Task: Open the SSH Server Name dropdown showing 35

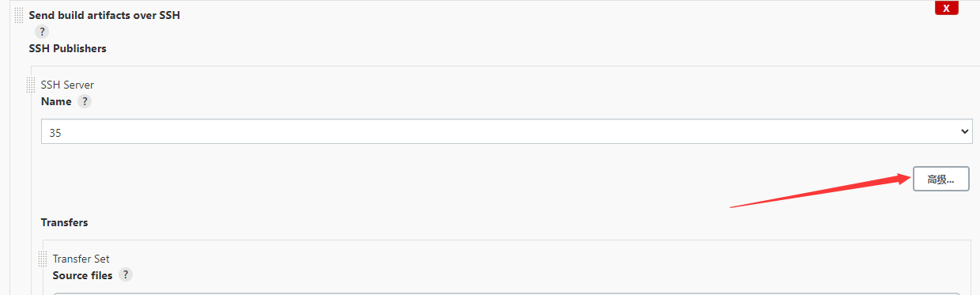Action: click(507, 131)
